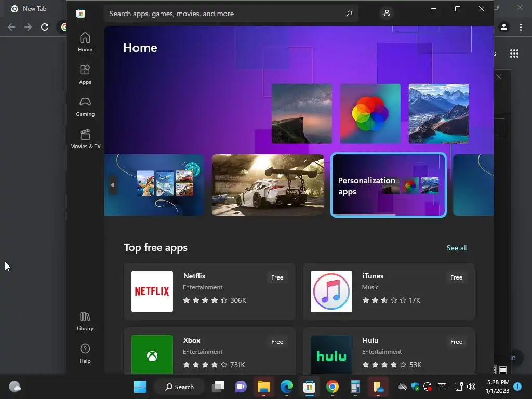Click in the Store search apps field
Image resolution: width=532 pixels, height=399 pixels.
click(x=231, y=14)
